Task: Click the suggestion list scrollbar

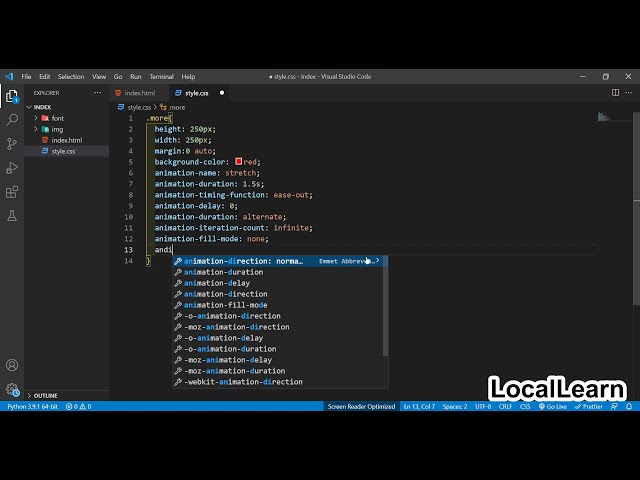Action: 385,306
